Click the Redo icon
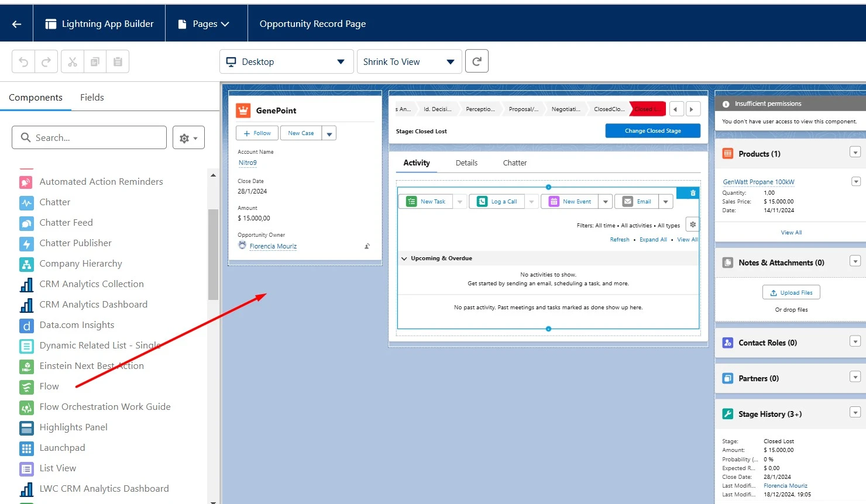 [46, 61]
